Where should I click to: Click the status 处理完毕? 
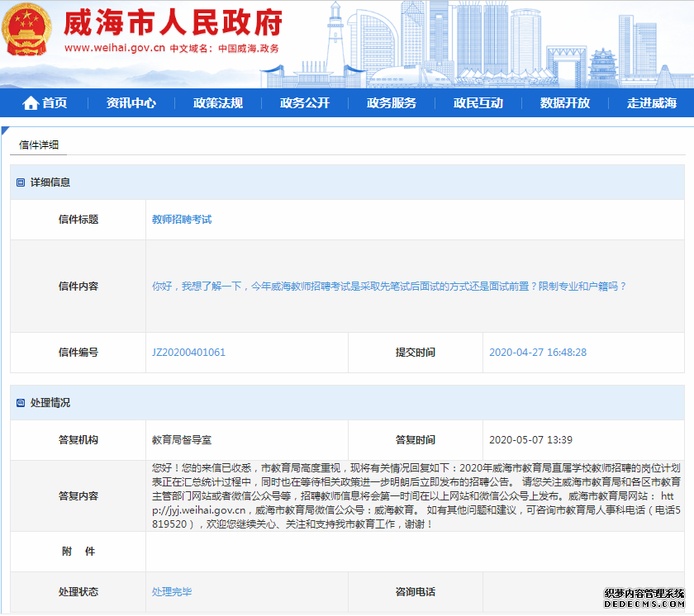point(172,592)
